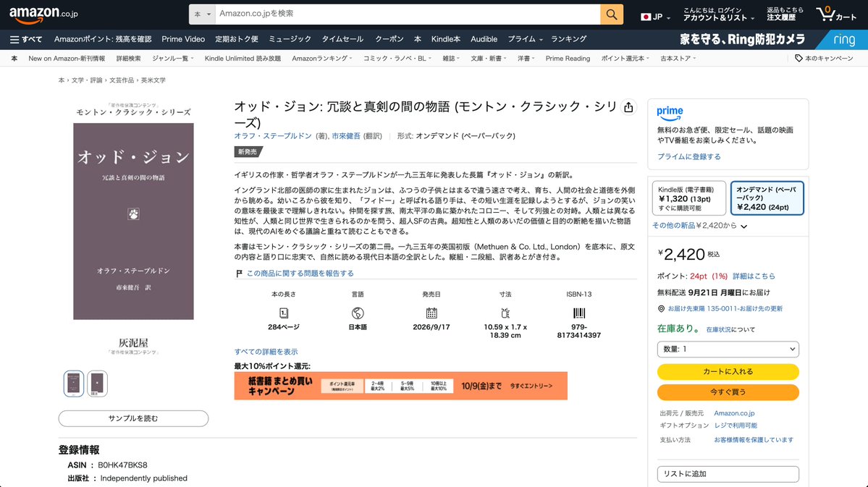
Task: Select the first cover thumbnail
Action: (74, 384)
